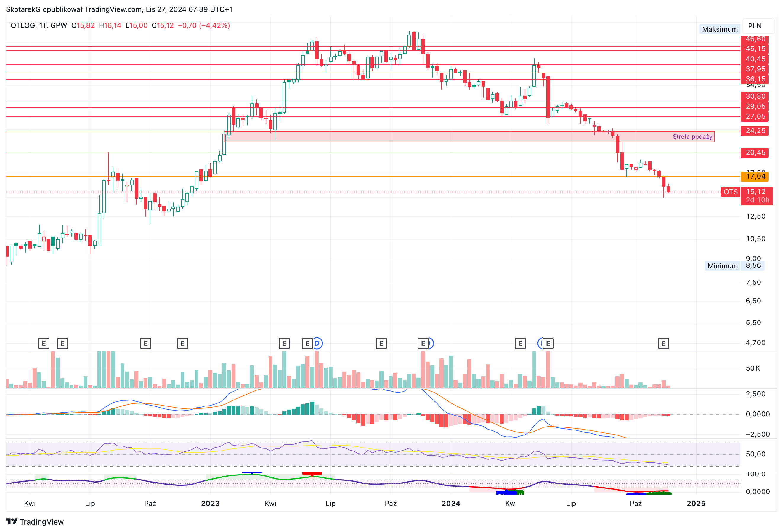Click the 36,15 horizontal line label

755,79
